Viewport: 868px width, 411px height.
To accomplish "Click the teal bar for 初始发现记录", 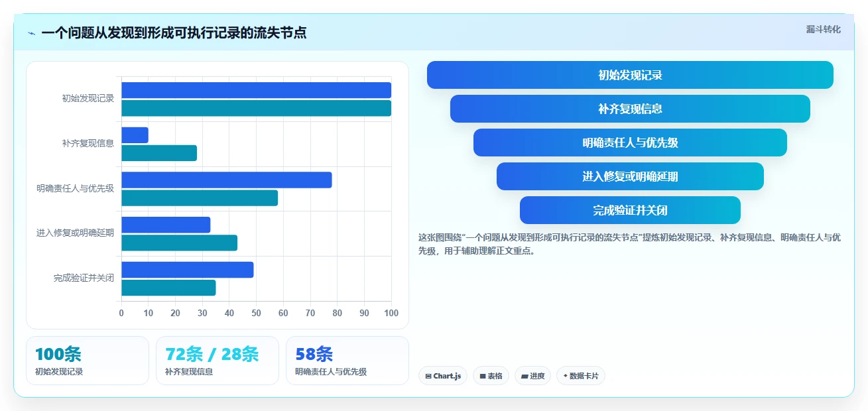I will click(256, 108).
